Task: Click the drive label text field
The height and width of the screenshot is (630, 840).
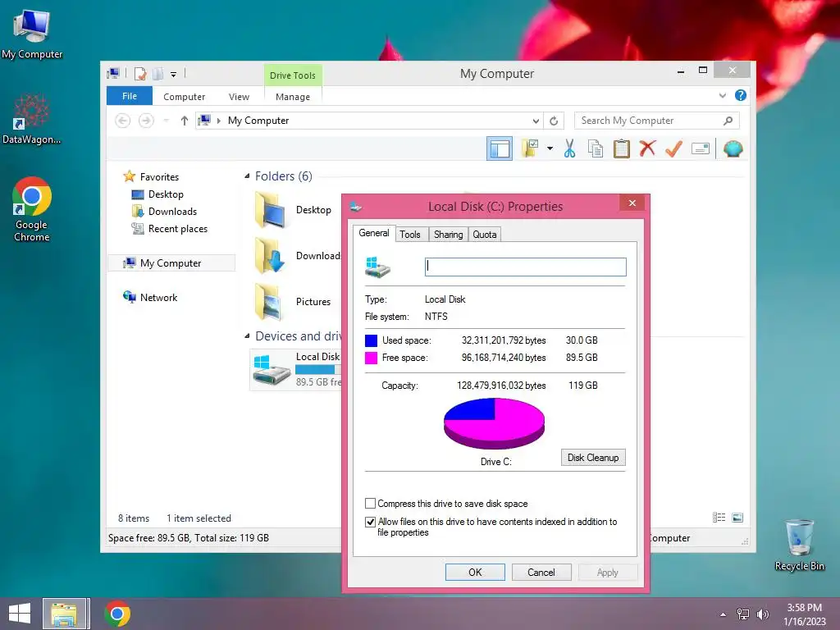Action: (526, 267)
